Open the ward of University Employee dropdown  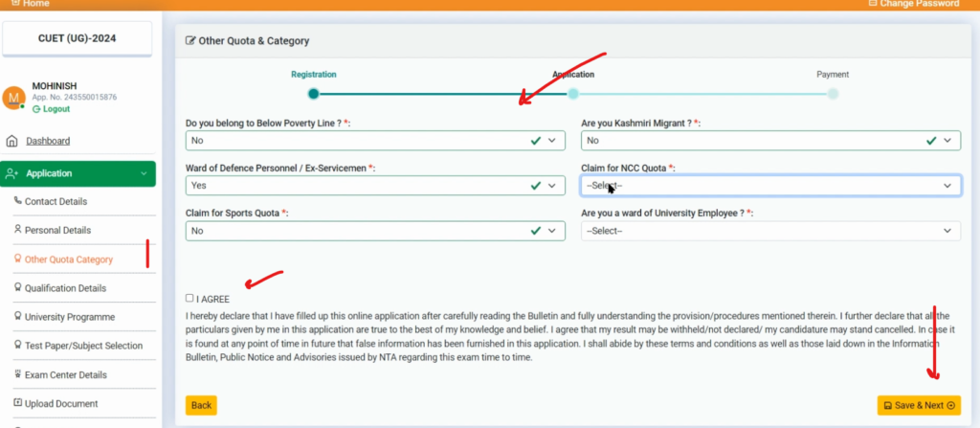(770, 231)
